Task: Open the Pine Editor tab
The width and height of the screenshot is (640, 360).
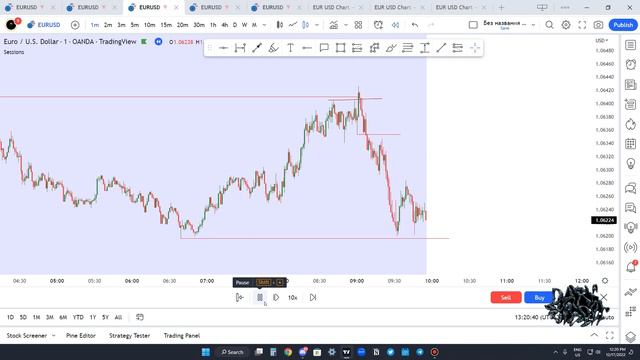Action: [81, 336]
